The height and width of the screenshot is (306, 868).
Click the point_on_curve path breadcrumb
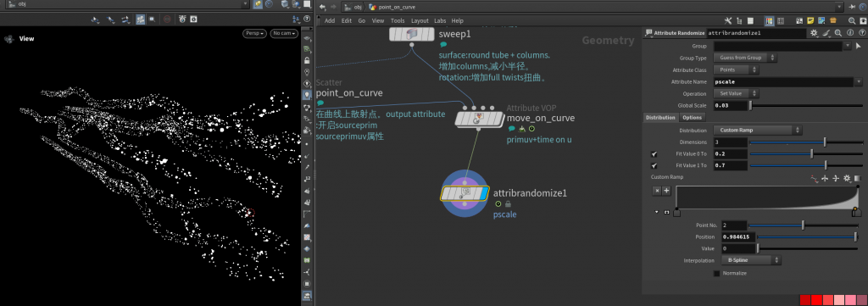[392, 7]
